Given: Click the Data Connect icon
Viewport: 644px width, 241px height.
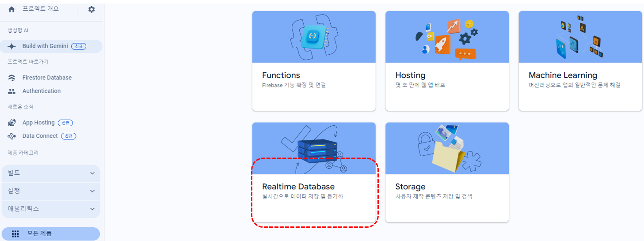Looking at the screenshot, I should pyautogui.click(x=12, y=136).
